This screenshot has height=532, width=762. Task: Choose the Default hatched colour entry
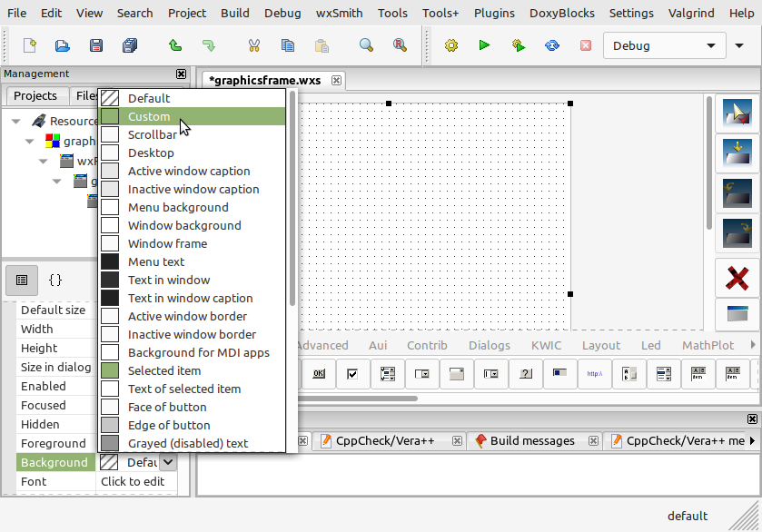pos(192,98)
